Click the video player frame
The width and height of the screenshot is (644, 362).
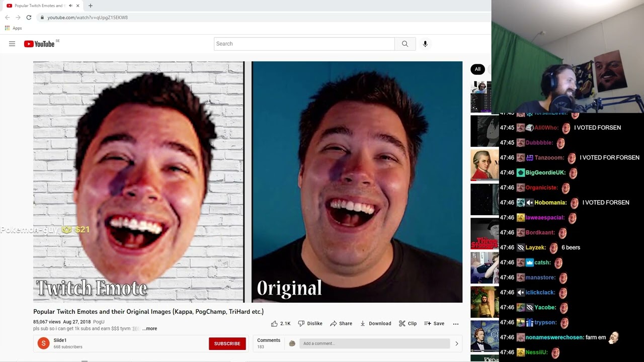click(x=248, y=182)
